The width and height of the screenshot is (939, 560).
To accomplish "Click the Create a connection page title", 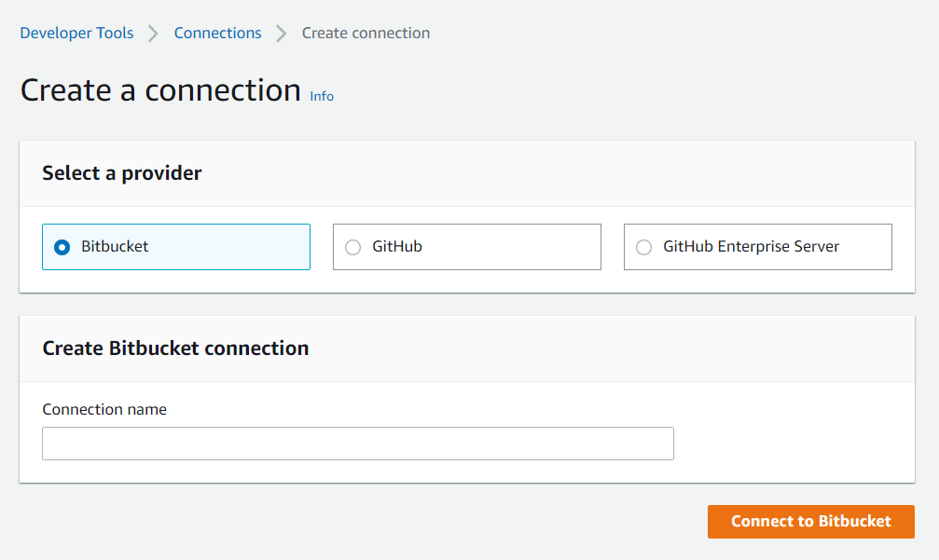I will coord(159,89).
